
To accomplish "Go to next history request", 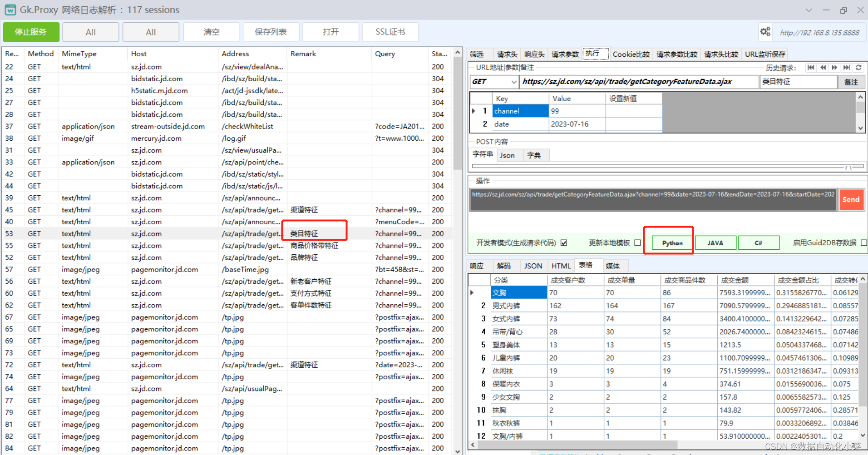I will pos(834,67).
